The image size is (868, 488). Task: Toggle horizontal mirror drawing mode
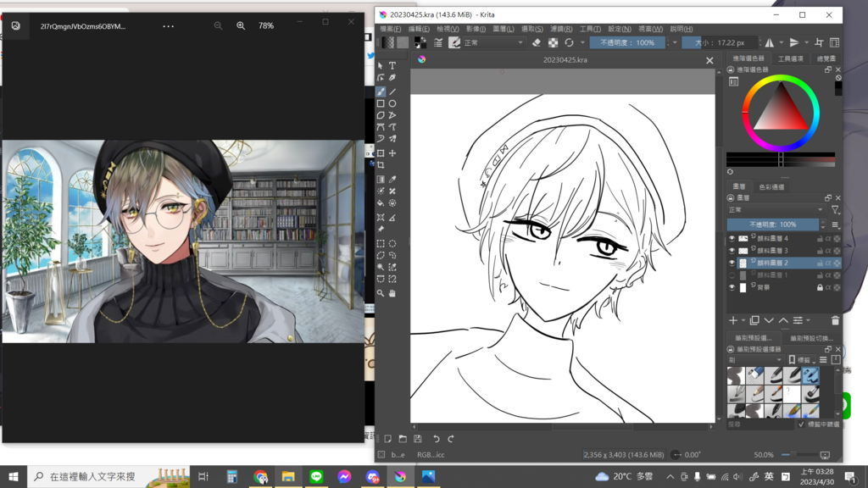(770, 42)
